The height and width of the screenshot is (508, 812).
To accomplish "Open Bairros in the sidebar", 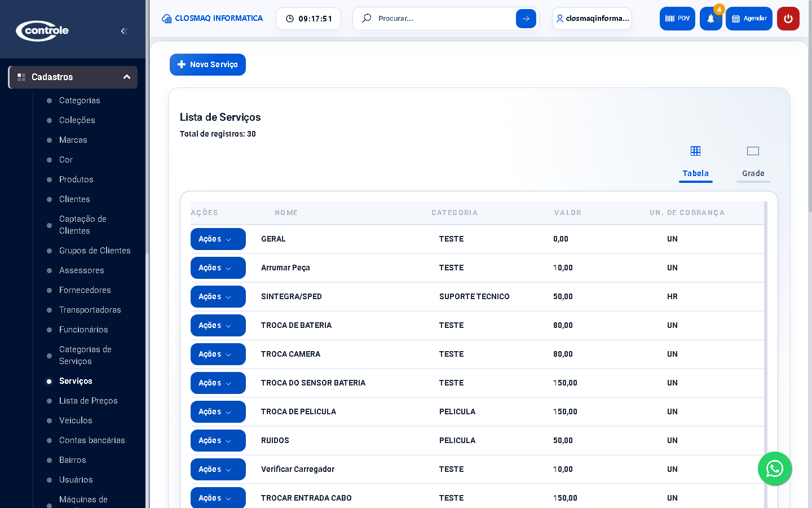I will [x=73, y=460].
